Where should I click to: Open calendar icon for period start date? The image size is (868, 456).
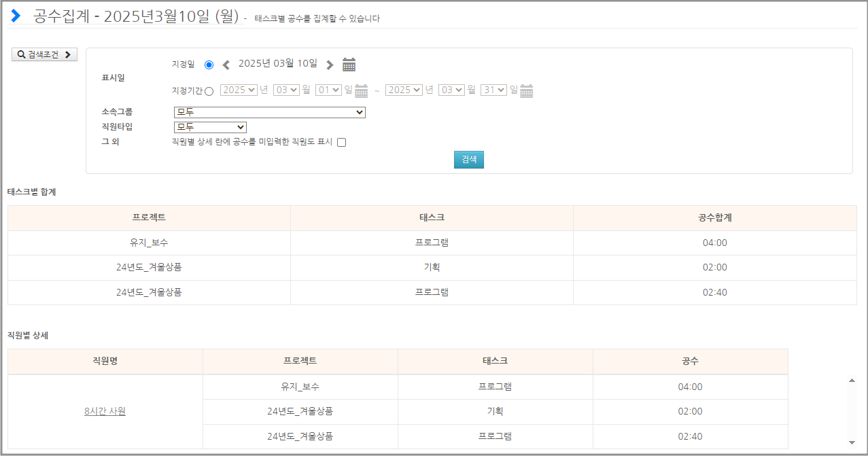[361, 91]
